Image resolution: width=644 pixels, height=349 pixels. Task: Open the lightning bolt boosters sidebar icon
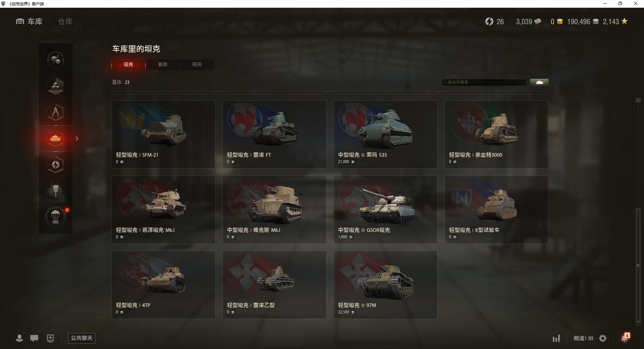pos(56,165)
